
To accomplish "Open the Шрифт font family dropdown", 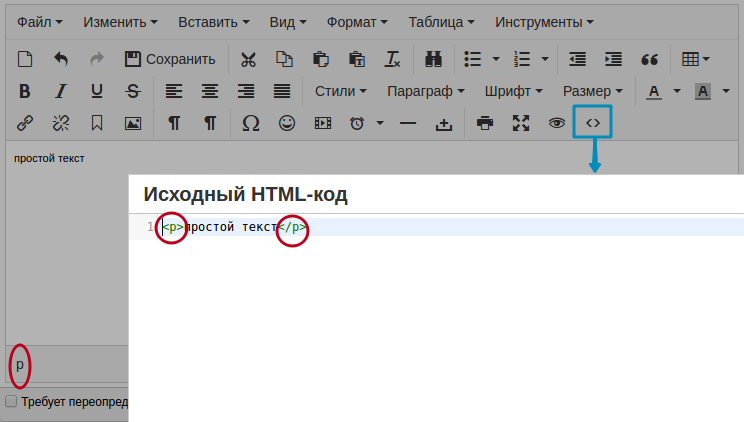I will click(x=513, y=91).
